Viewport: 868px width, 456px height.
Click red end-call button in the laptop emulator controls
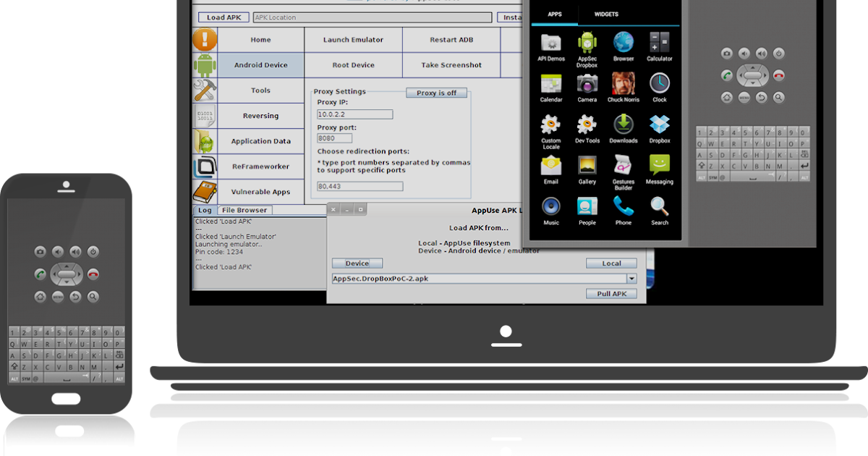779,75
